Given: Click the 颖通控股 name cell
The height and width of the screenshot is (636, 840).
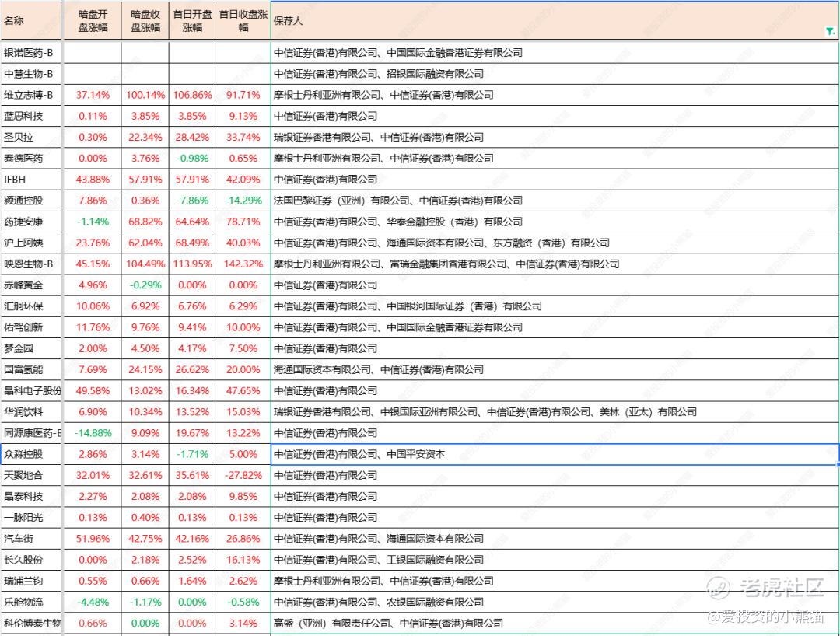Looking at the screenshot, I should point(31,201).
